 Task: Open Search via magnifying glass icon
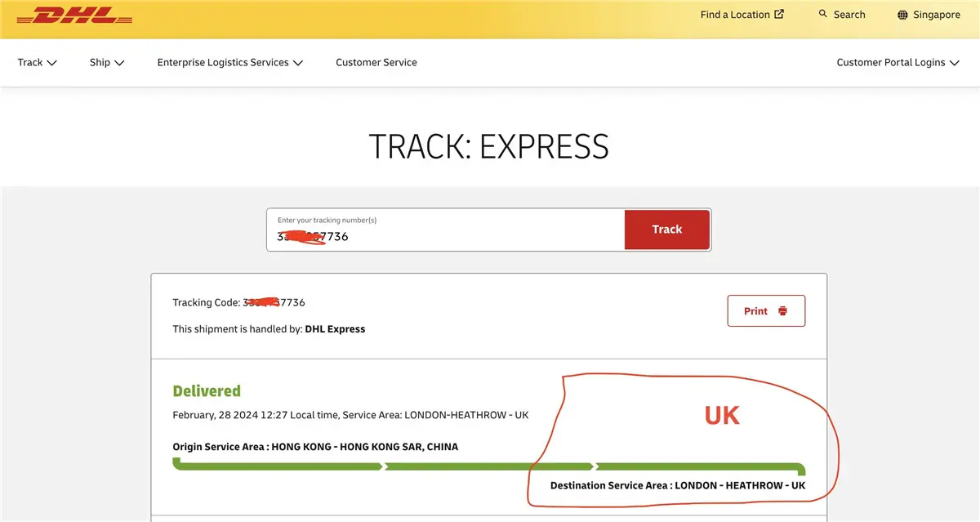click(822, 14)
